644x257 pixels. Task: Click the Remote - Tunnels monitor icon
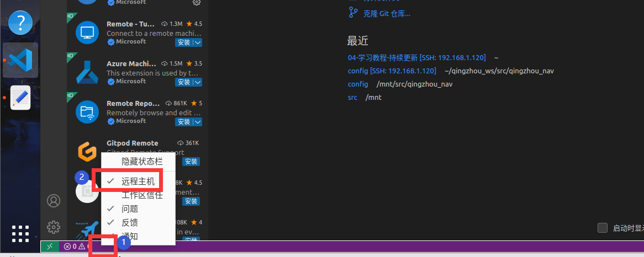point(87,32)
